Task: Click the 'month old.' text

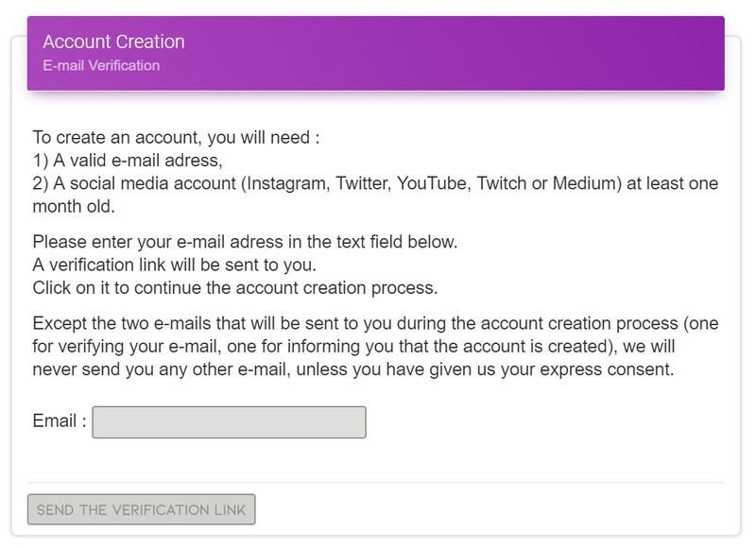Action: coord(74,206)
